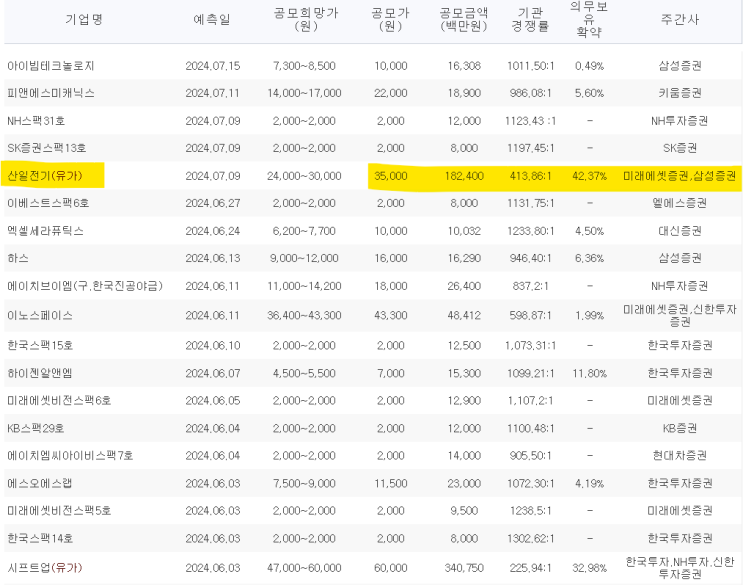
Task: Select date 2024.07.11 in 피앤에스미캐닉스 row
Action: tap(212, 93)
